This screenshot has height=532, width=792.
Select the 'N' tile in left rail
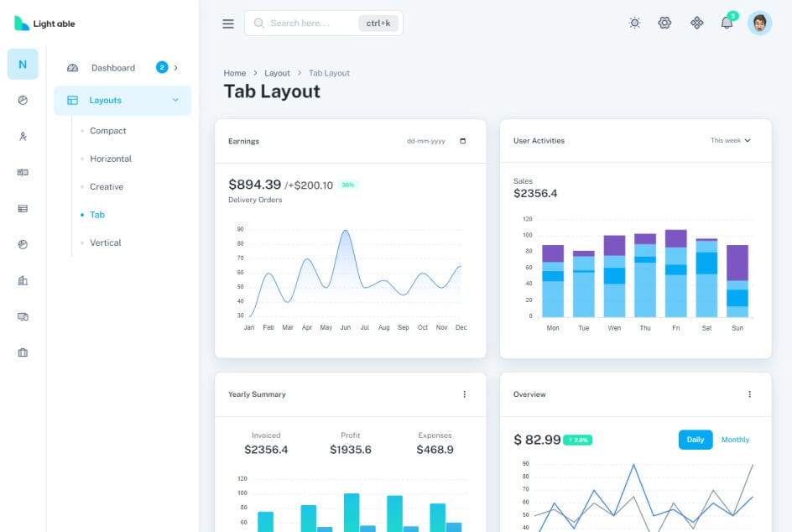click(23, 65)
